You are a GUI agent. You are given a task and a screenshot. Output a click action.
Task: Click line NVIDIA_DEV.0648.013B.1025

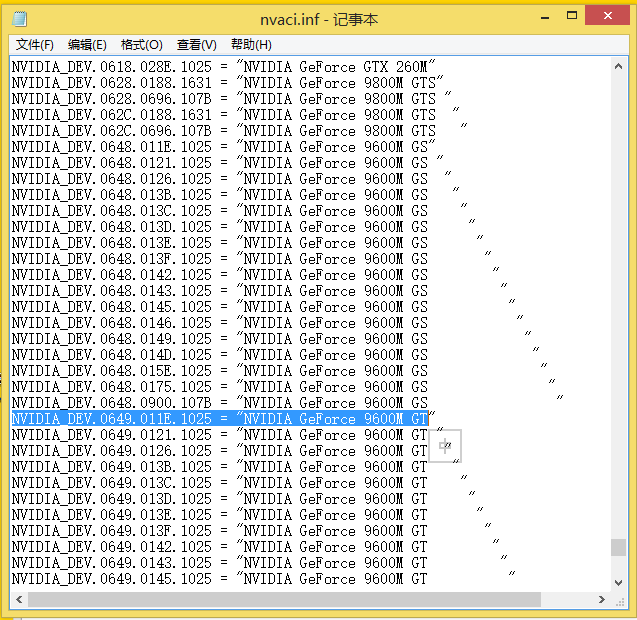(235, 195)
